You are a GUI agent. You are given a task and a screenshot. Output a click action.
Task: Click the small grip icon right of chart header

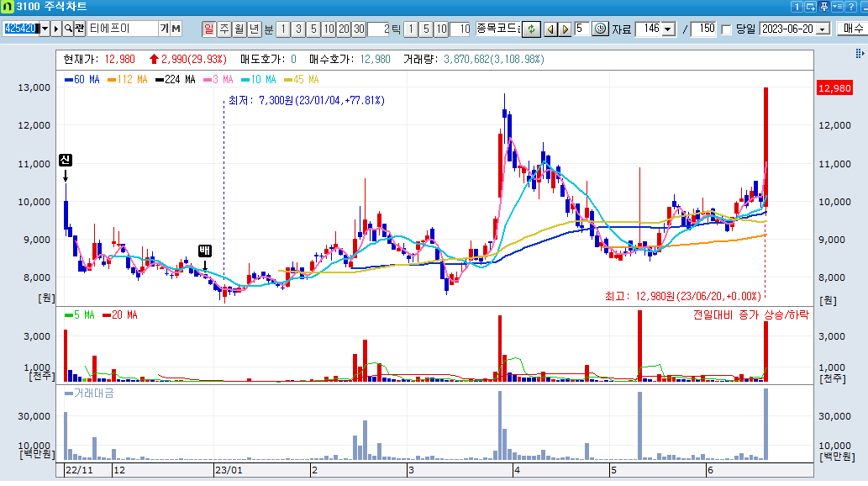pyautogui.click(x=859, y=53)
